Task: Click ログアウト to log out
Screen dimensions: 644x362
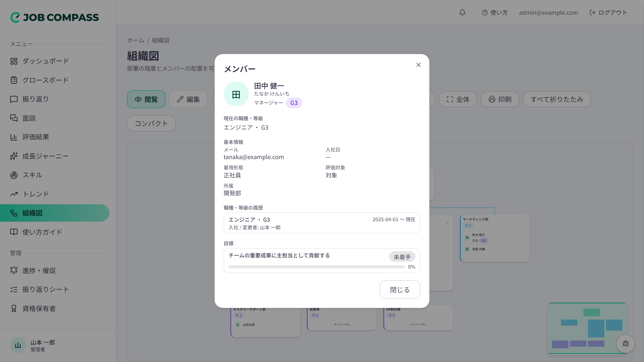Action: 608,13
